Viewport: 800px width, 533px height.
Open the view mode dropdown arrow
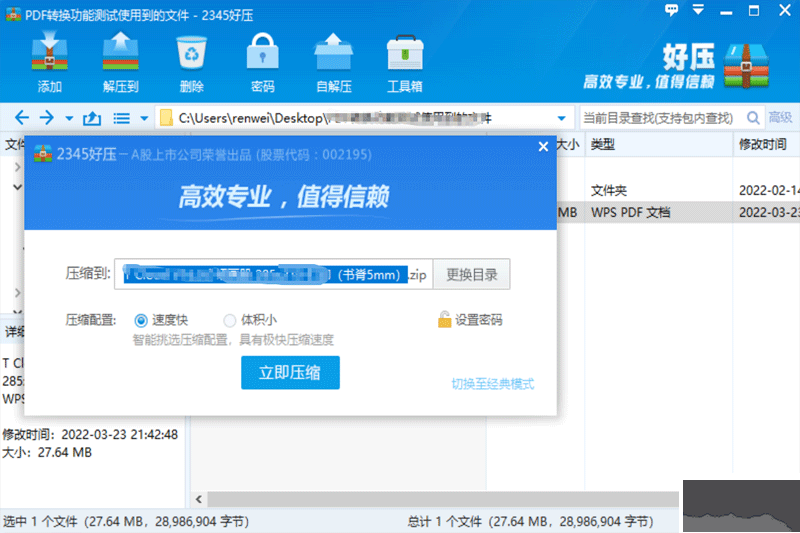click(x=144, y=118)
